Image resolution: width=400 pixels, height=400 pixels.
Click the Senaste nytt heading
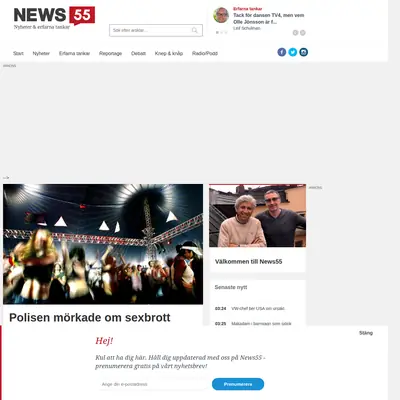click(x=231, y=287)
